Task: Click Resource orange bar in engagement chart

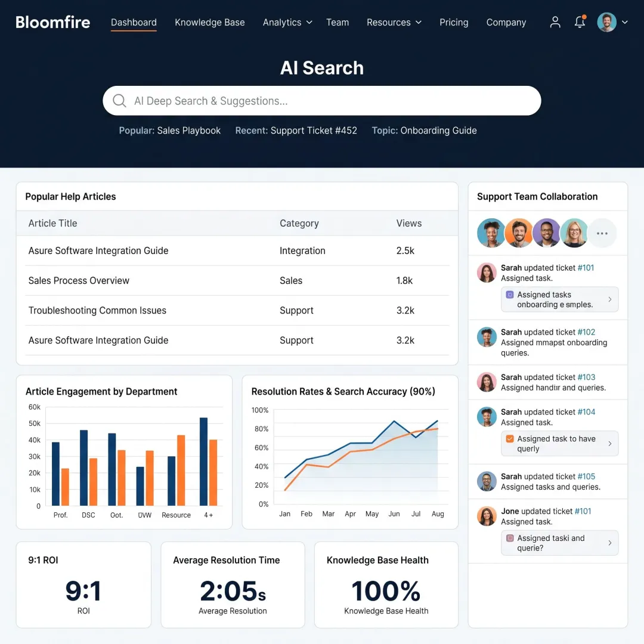Action: click(181, 470)
